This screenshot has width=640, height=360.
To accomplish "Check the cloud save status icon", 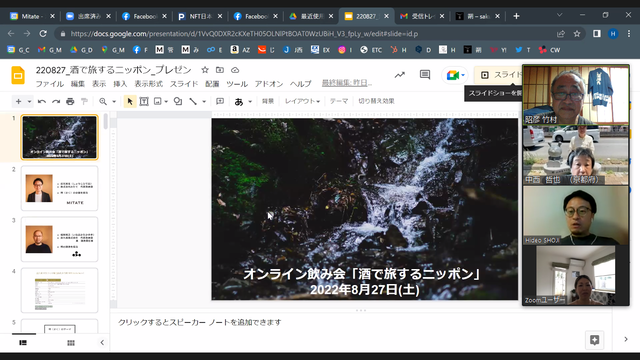I will pos(235,70).
